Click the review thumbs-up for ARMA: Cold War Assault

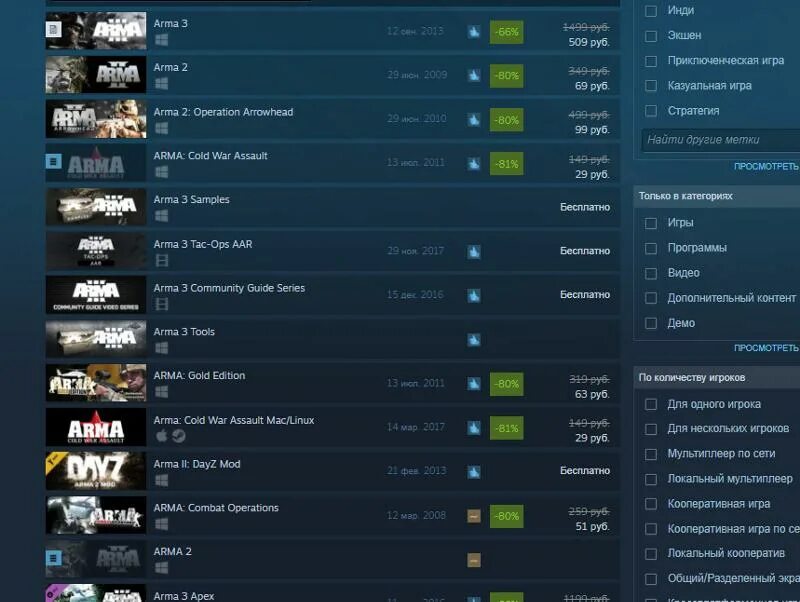473,164
